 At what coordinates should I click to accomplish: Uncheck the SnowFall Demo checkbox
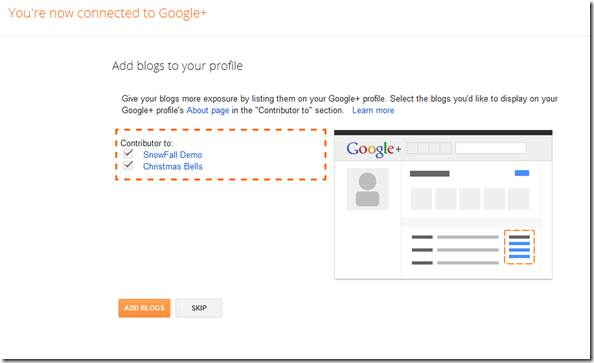pos(128,154)
